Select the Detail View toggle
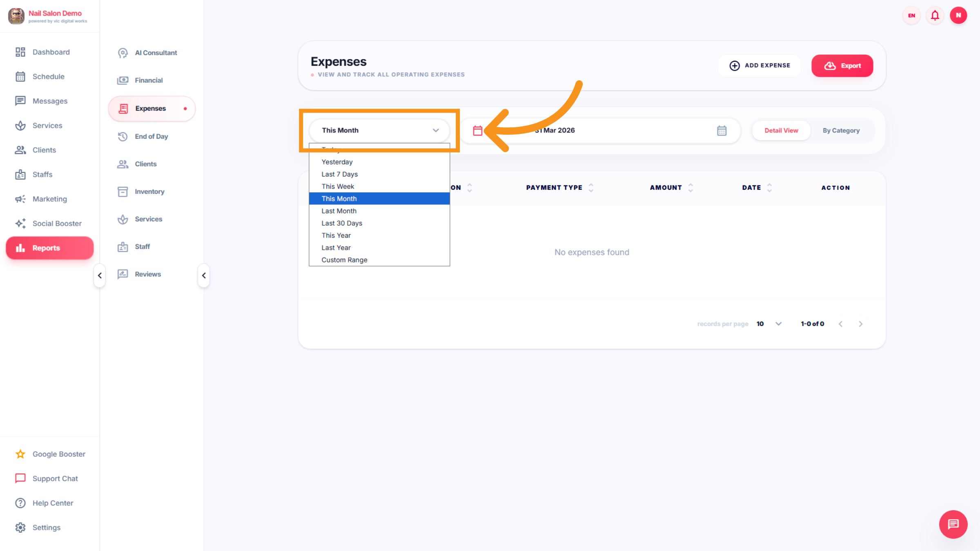The width and height of the screenshot is (980, 551). pos(781,131)
